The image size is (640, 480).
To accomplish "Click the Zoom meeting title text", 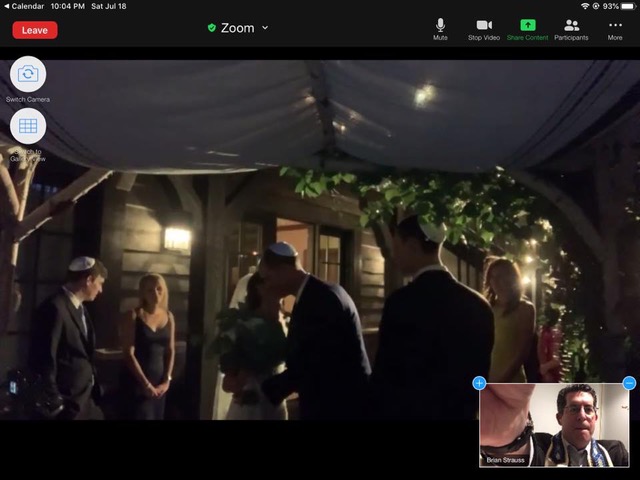I will (238, 28).
